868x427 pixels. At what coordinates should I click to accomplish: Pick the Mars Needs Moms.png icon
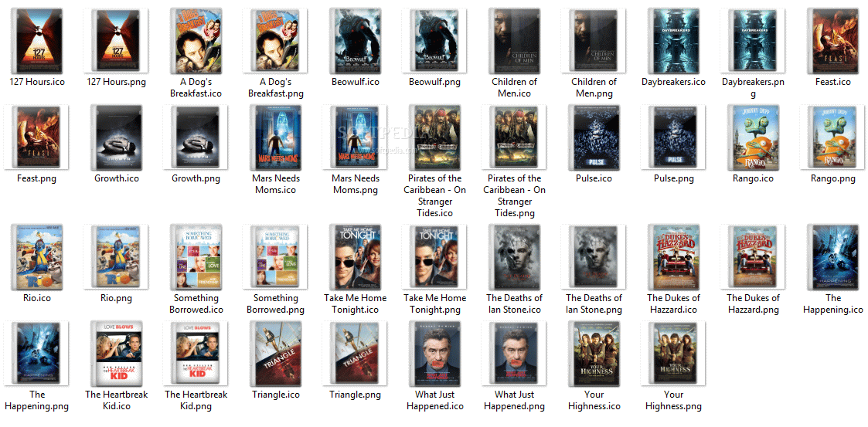click(356, 137)
